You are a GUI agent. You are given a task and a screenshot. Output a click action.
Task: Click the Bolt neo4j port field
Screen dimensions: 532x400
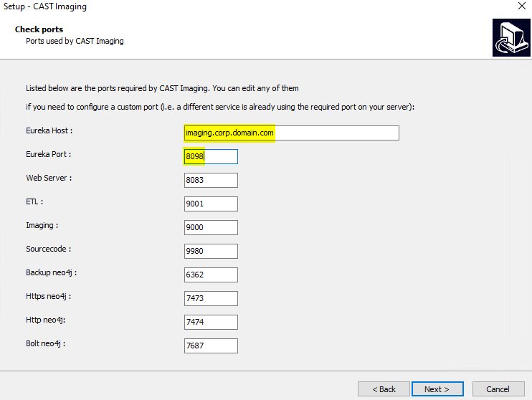click(x=211, y=346)
